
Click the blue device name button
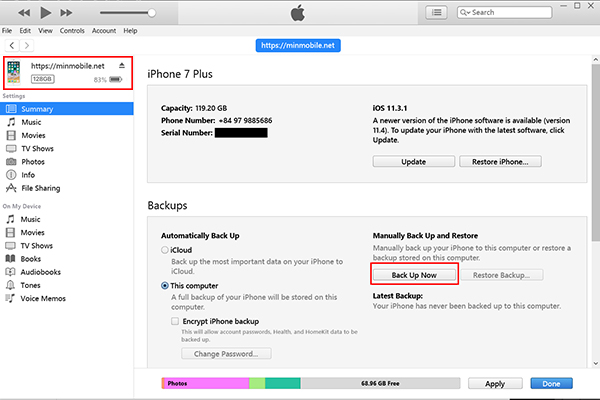[298, 46]
